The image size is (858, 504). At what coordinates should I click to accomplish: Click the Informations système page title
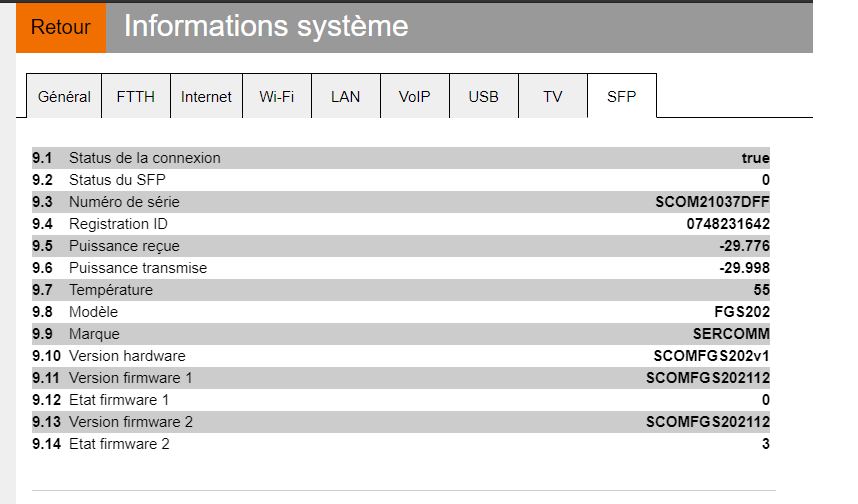266,26
